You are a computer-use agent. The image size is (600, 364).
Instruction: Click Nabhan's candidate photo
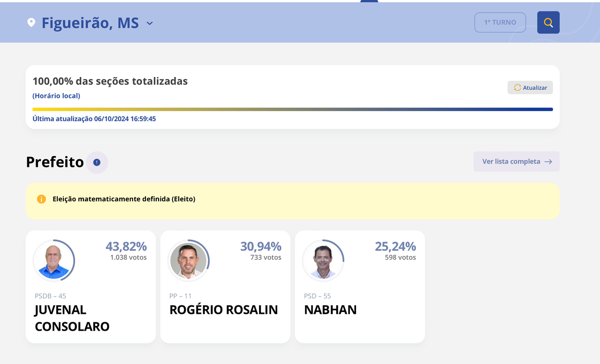pos(323,260)
